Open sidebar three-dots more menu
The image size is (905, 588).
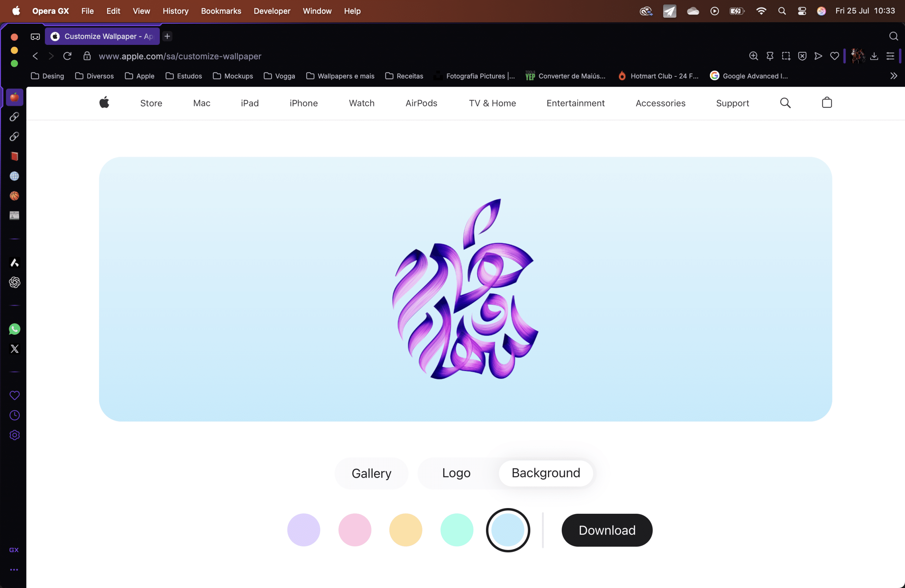pos(14,570)
